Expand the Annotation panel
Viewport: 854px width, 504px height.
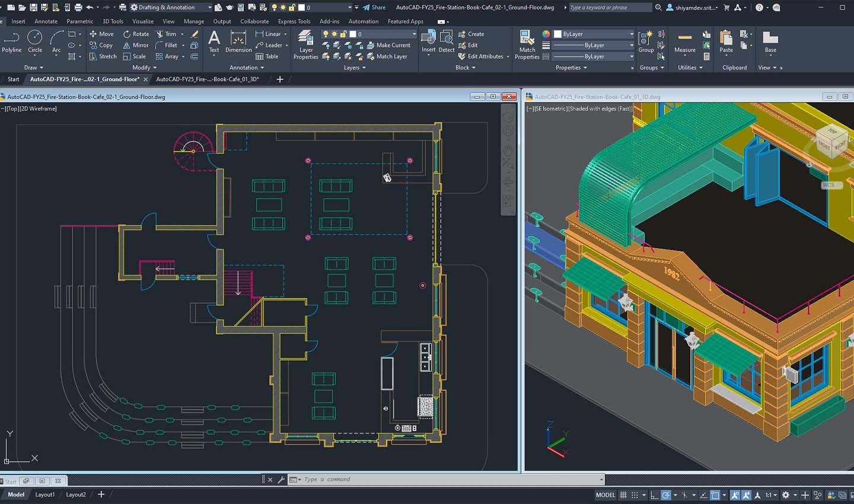247,68
